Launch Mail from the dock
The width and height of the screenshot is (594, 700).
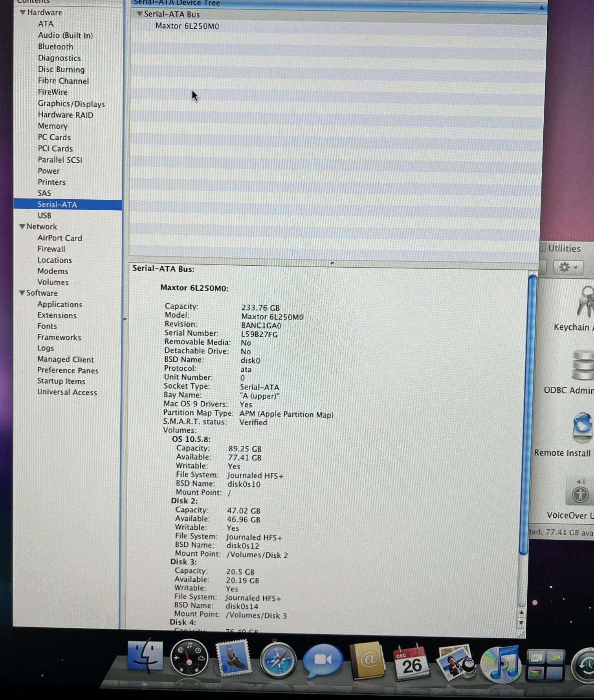[x=233, y=658]
